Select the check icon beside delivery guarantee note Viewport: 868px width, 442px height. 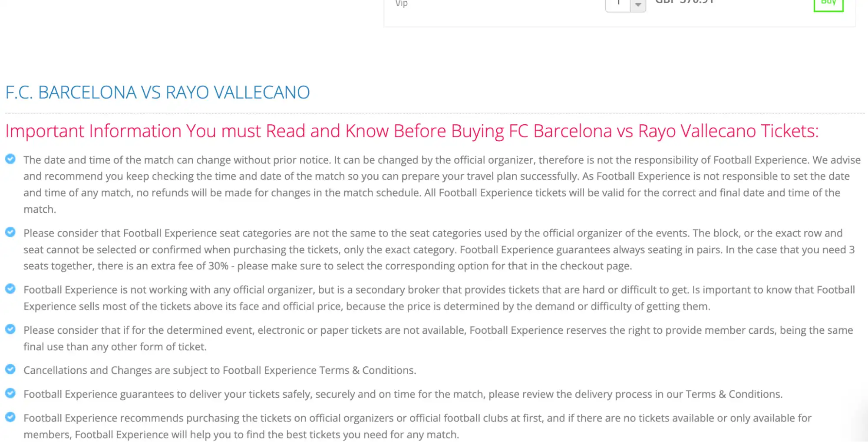pyautogui.click(x=10, y=393)
